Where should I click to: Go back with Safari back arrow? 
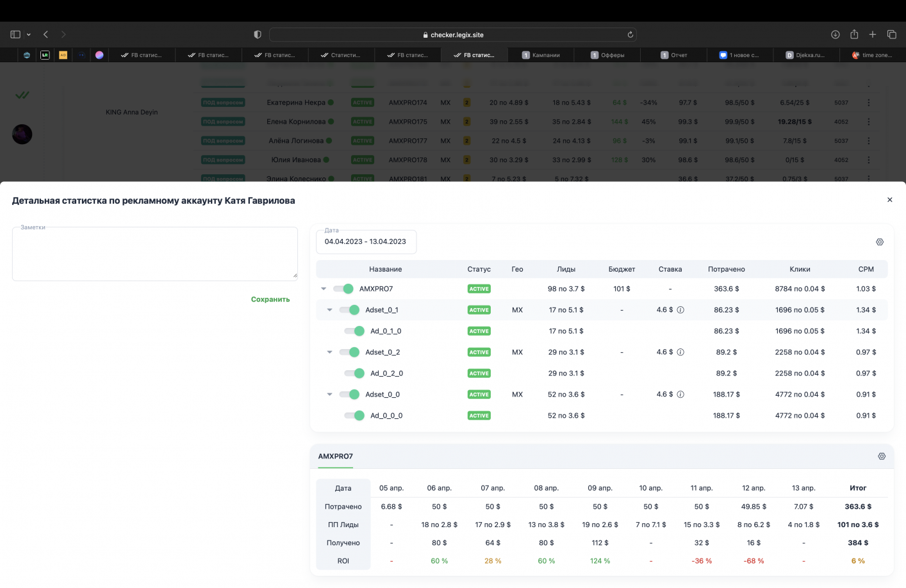point(45,35)
